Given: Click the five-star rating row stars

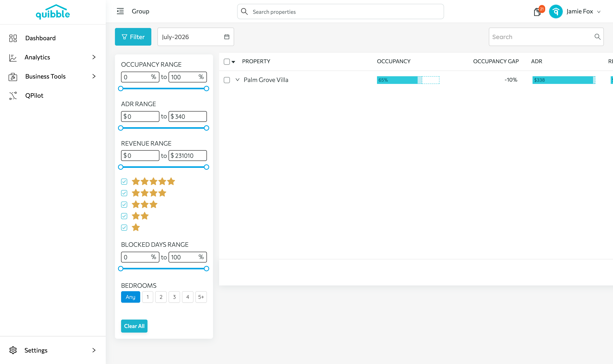Looking at the screenshot, I should pyautogui.click(x=153, y=181).
